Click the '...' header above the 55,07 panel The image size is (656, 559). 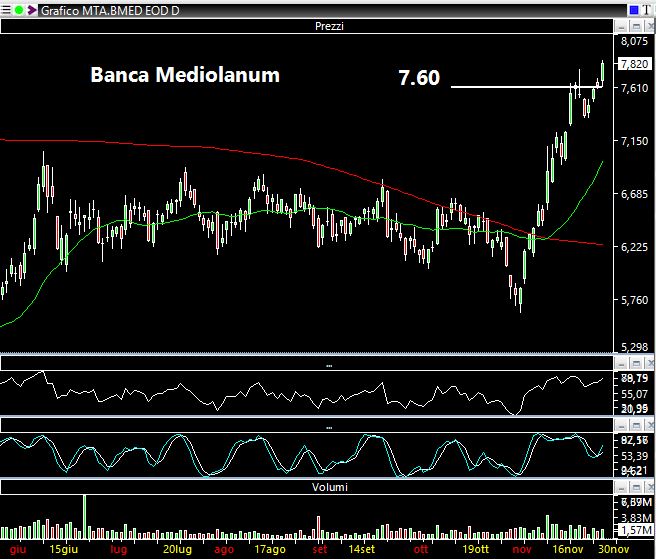click(307, 364)
